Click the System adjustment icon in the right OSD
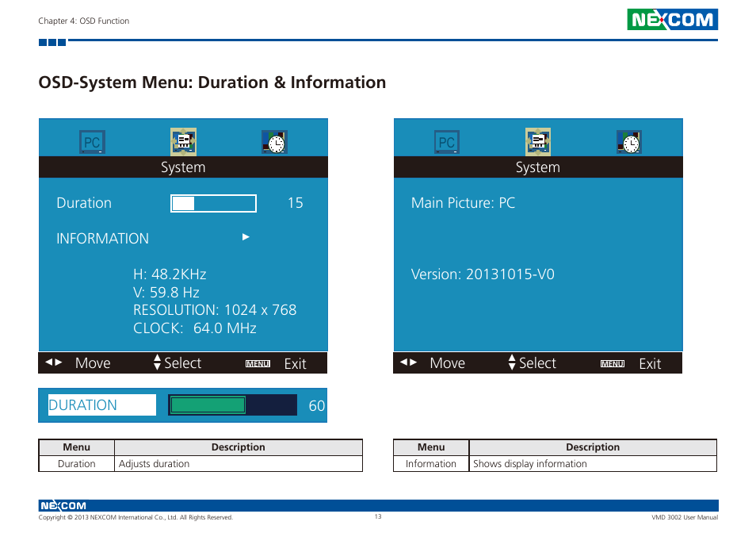The width and height of the screenshot is (756, 533). (538, 141)
